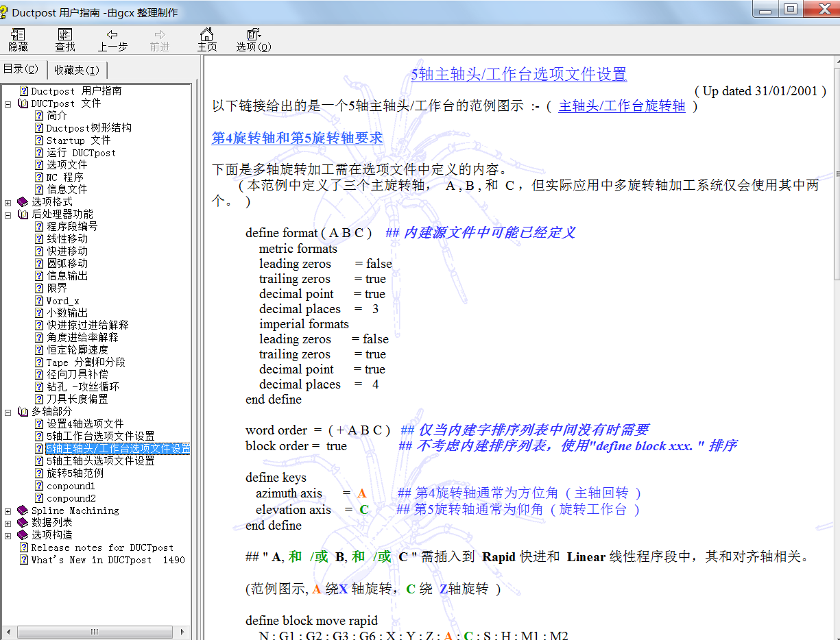Image resolution: width=840 pixels, height=640 pixels.
Task: Open the 线性移动 topic
Action: [x=67, y=239]
